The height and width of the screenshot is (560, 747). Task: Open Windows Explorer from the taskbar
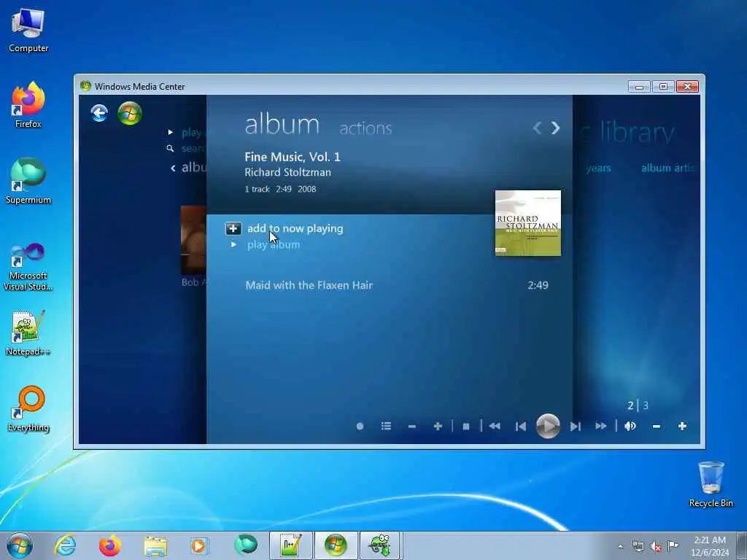(155, 545)
